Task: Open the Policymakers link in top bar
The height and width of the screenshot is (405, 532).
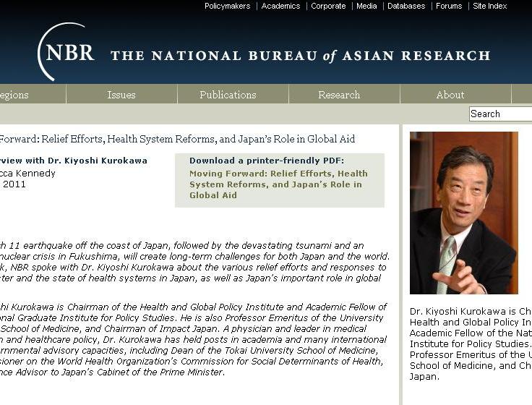Action: point(227,6)
